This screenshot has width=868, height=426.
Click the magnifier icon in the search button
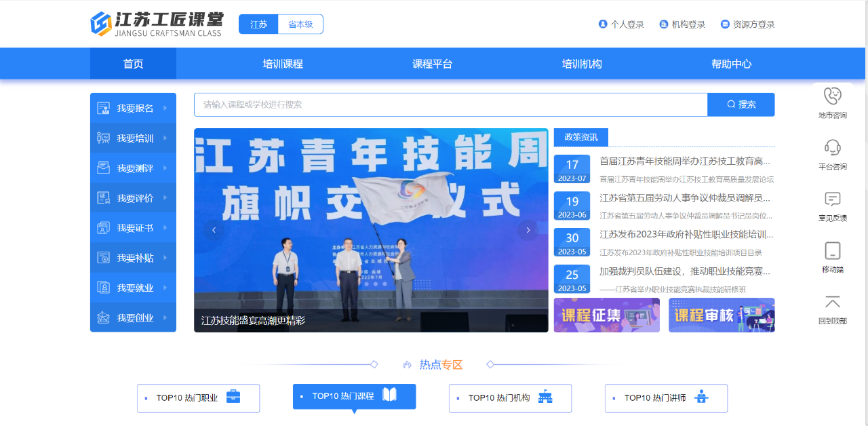[x=731, y=104]
